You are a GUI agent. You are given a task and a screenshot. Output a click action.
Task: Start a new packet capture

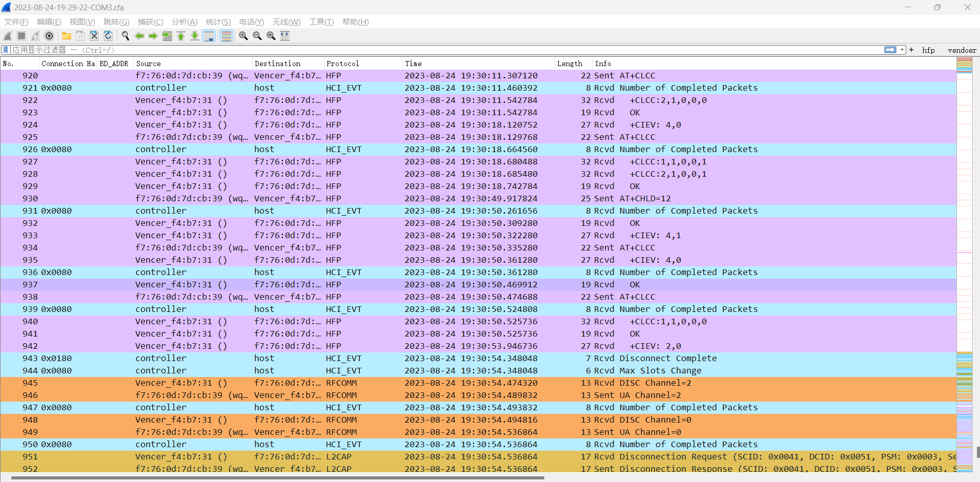click(x=8, y=36)
